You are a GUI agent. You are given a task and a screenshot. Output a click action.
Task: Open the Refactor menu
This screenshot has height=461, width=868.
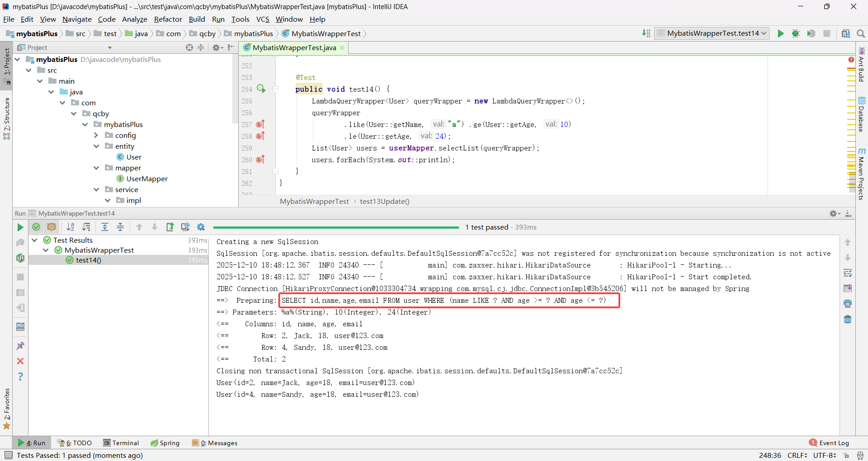click(168, 19)
